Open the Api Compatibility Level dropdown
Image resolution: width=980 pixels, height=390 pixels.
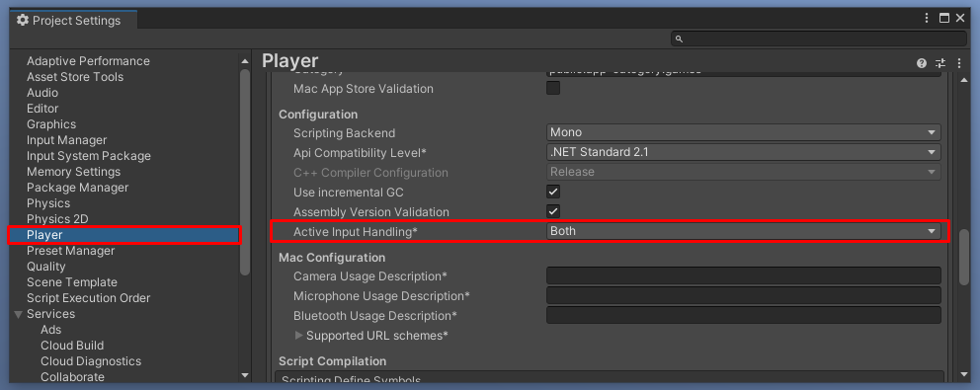click(743, 152)
